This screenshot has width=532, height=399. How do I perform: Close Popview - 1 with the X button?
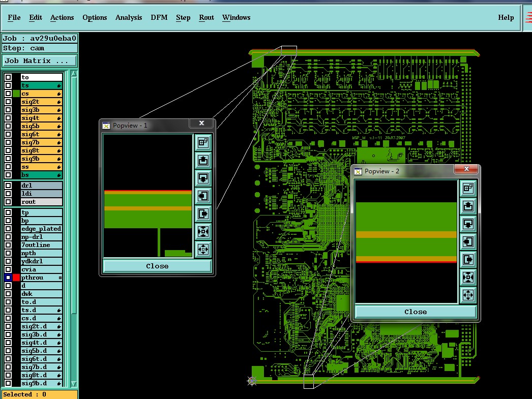click(x=201, y=123)
